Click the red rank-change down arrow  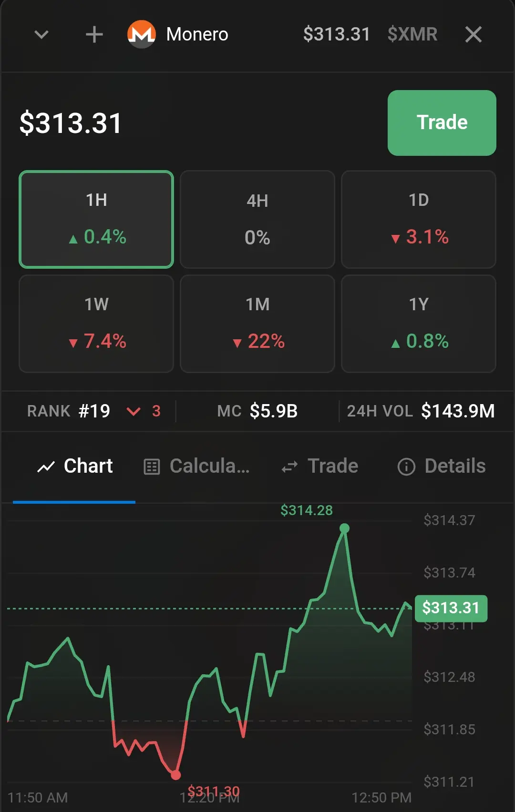click(134, 411)
